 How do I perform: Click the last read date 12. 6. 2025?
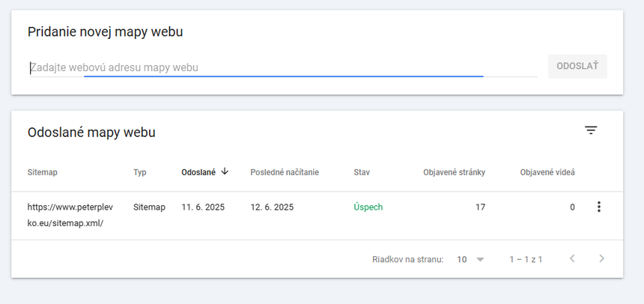point(272,207)
